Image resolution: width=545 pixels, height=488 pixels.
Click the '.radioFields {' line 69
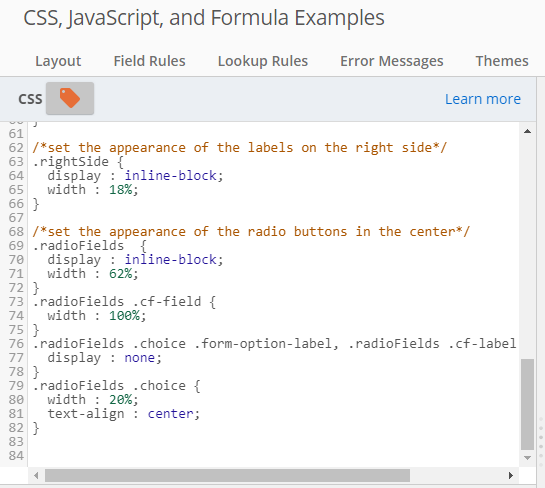(x=90, y=246)
